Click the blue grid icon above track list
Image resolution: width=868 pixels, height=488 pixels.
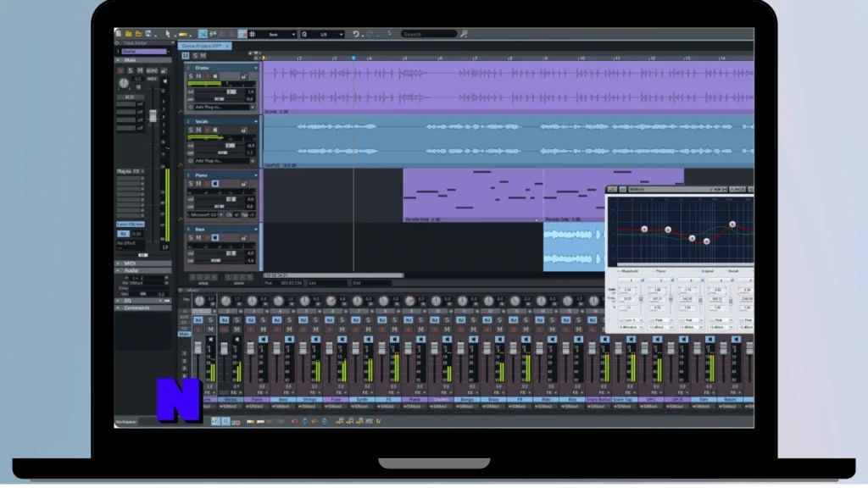[186, 56]
